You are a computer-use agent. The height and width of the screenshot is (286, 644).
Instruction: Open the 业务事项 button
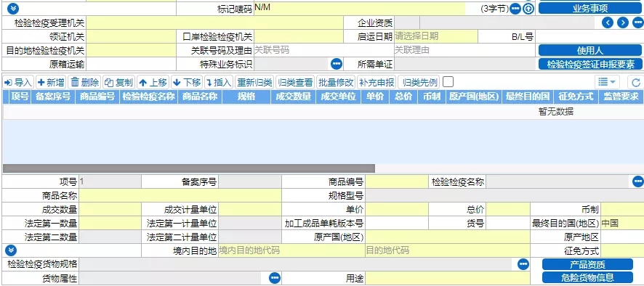[590, 9]
